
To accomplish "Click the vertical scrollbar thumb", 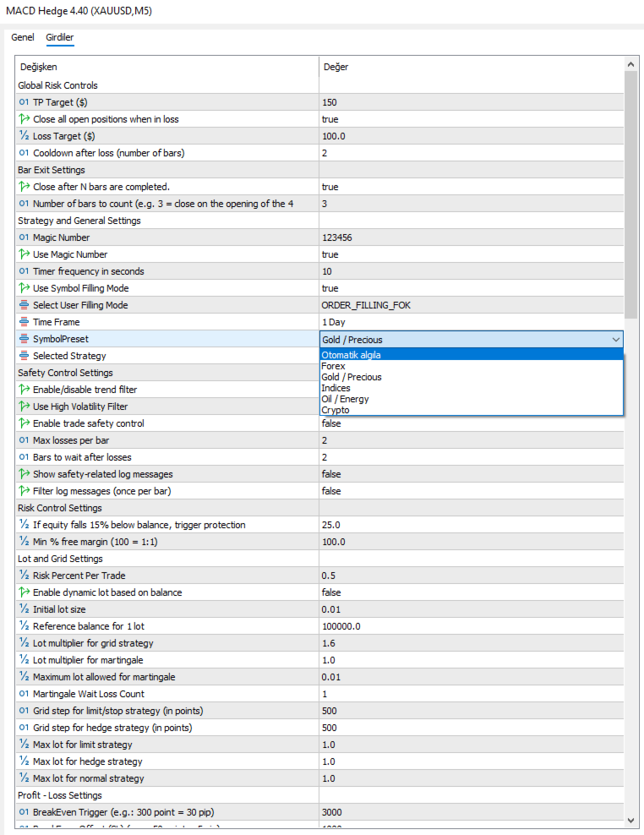I will (x=630, y=194).
